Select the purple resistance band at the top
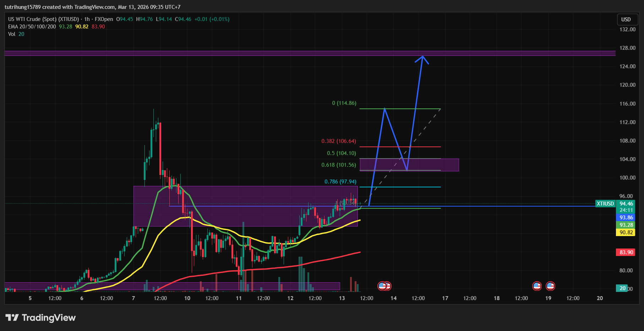The image size is (644, 331). tap(310, 53)
